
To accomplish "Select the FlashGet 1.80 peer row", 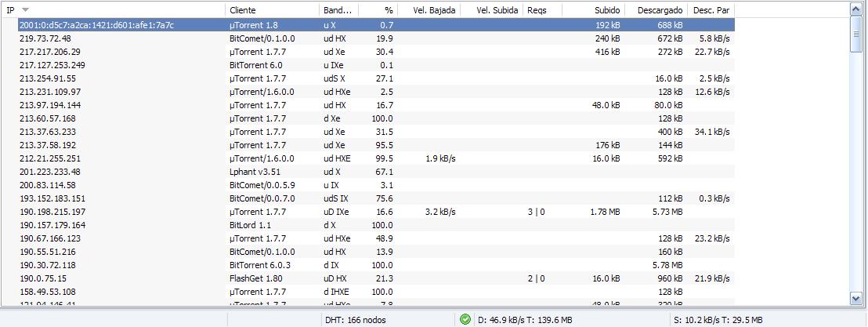I will [255, 278].
